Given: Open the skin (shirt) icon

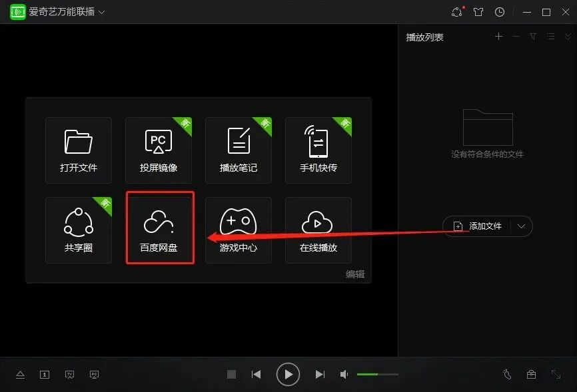Looking at the screenshot, I should [478, 12].
